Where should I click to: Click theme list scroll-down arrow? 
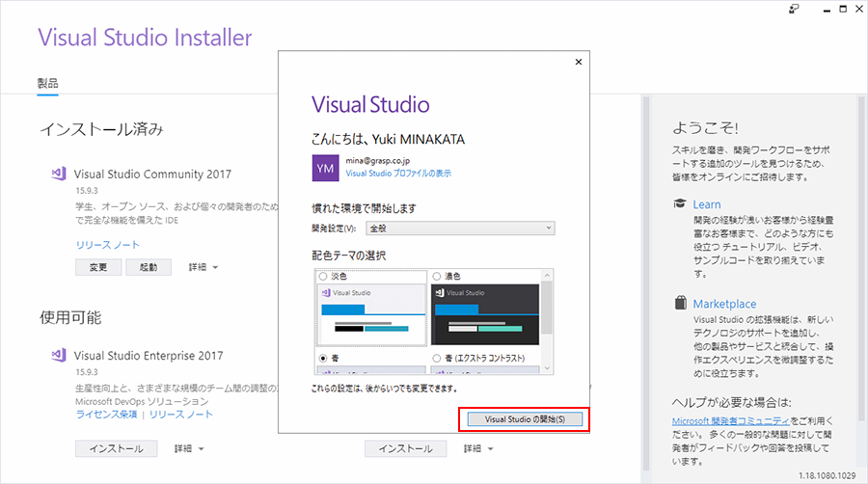click(547, 368)
